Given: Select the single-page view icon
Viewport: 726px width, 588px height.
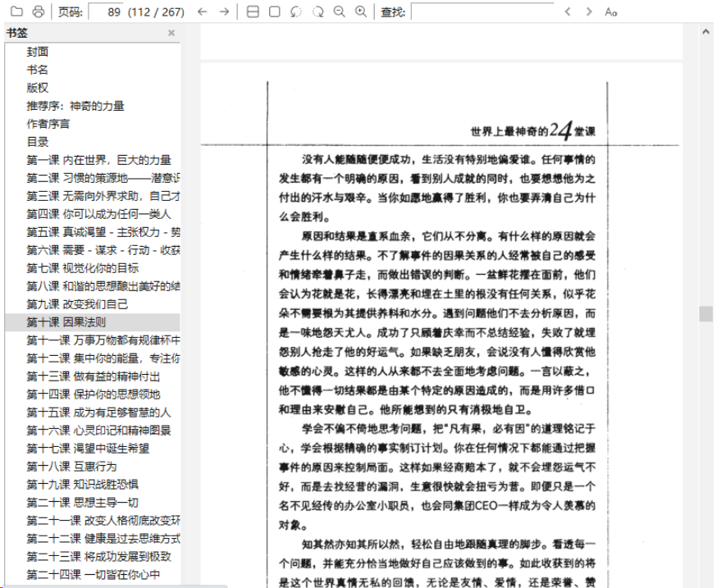Looking at the screenshot, I should (272, 11).
